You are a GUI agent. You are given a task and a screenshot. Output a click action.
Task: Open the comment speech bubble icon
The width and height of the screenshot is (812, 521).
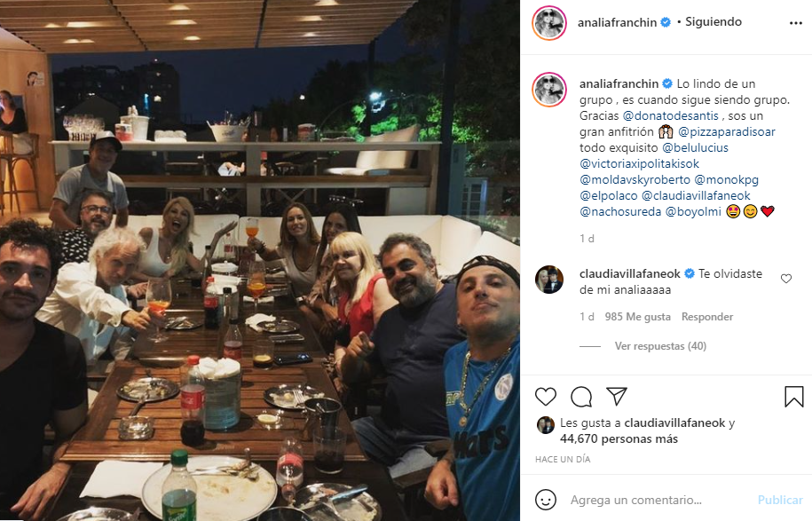pos(581,397)
